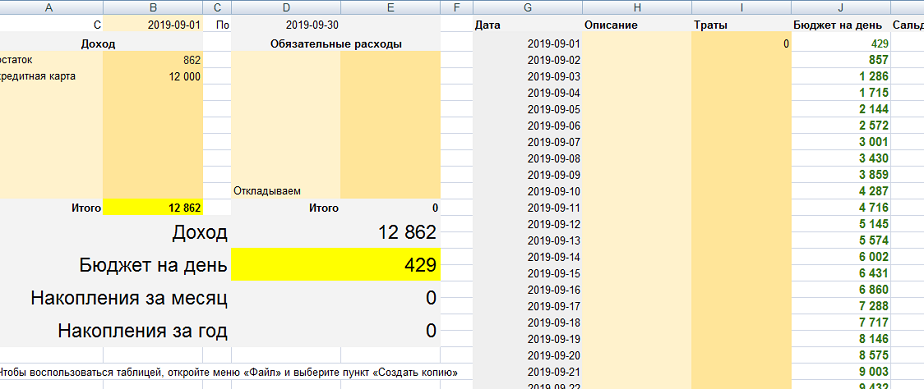Click the "кредитная карта" label cell
The width and height of the screenshot is (924, 389).
click(51, 77)
